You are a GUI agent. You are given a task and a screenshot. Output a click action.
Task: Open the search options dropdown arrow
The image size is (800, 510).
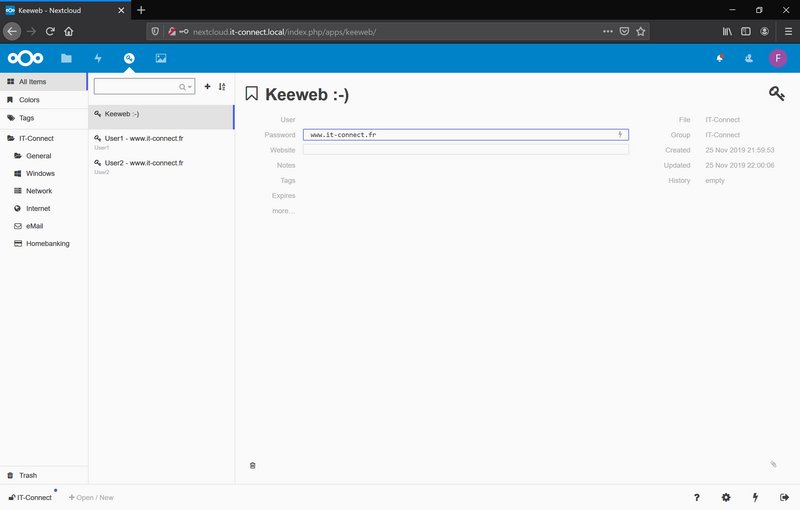tap(189, 87)
